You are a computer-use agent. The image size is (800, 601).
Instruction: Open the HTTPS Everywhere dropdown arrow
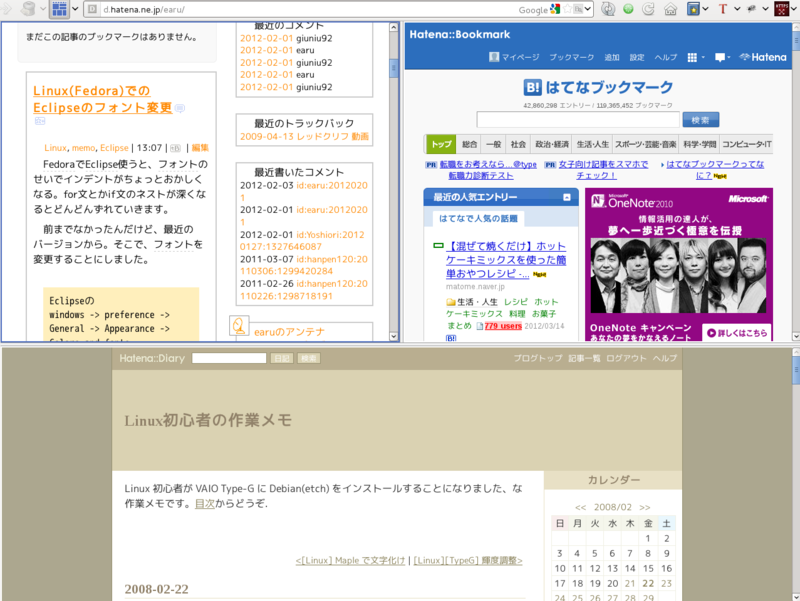795,9
